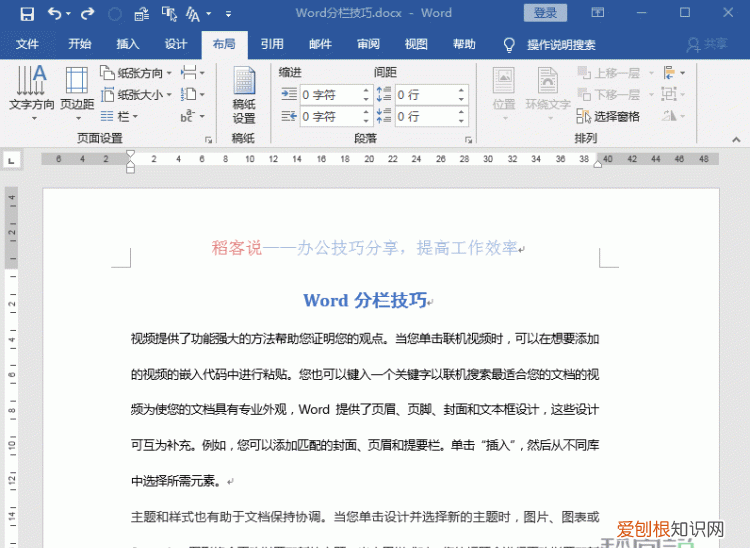Click the first-line indent marker on ruler
750x548 pixels.
click(x=130, y=154)
